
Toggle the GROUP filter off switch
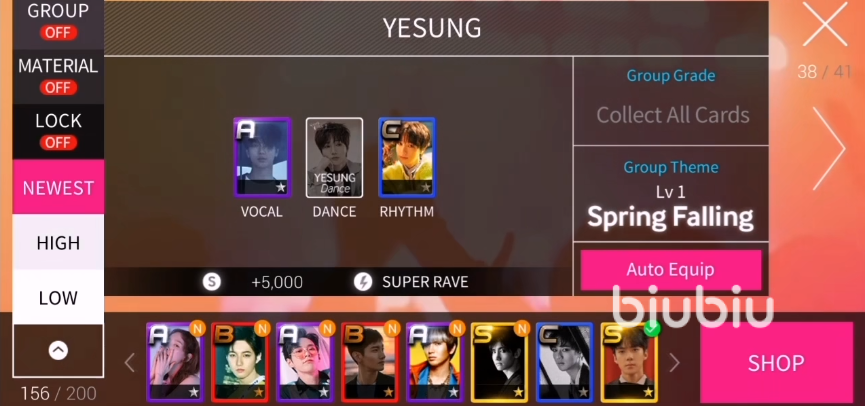(58, 33)
